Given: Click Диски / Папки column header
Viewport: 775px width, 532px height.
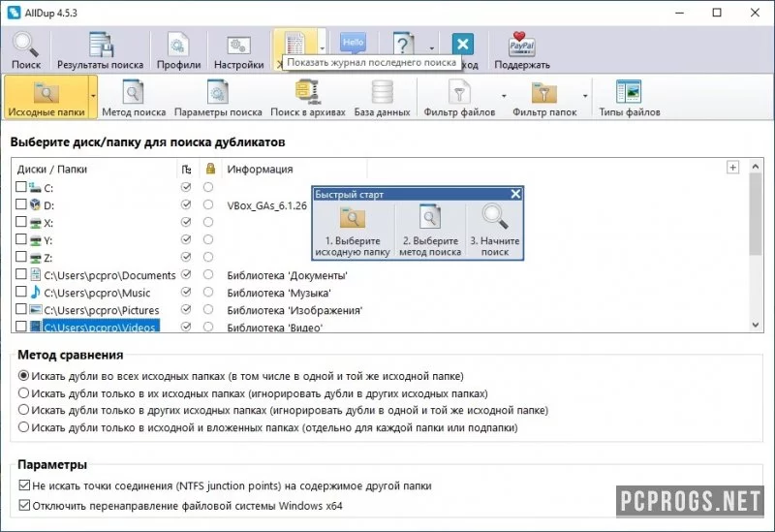Looking at the screenshot, I should (52, 169).
